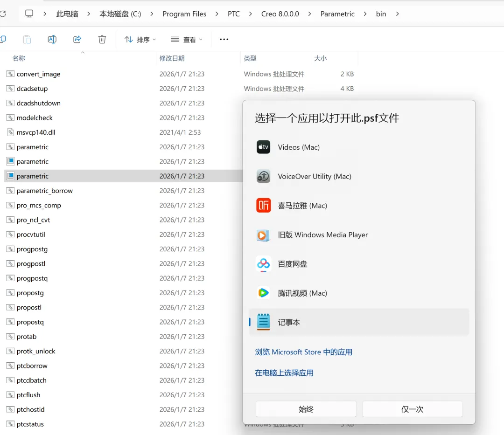Viewport: 504px width, 435px height.
Task: Expand chevron after bin breadcrumb
Action: [398, 14]
